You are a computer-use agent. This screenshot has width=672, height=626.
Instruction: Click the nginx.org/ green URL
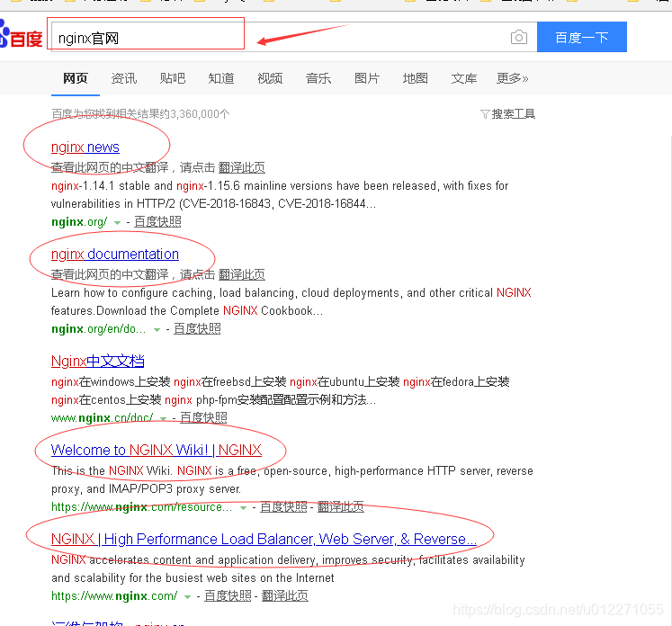tap(79, 222)
